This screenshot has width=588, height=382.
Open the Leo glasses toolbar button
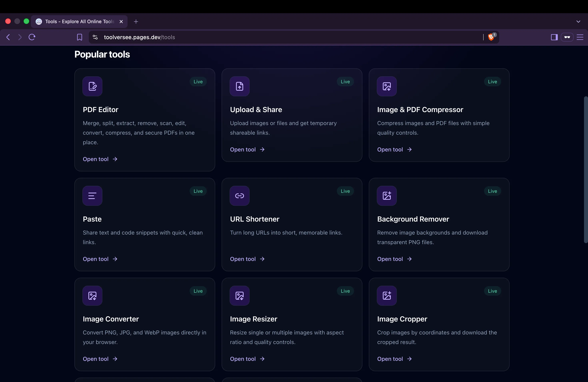pyautogui.click(x=567, y=37)
